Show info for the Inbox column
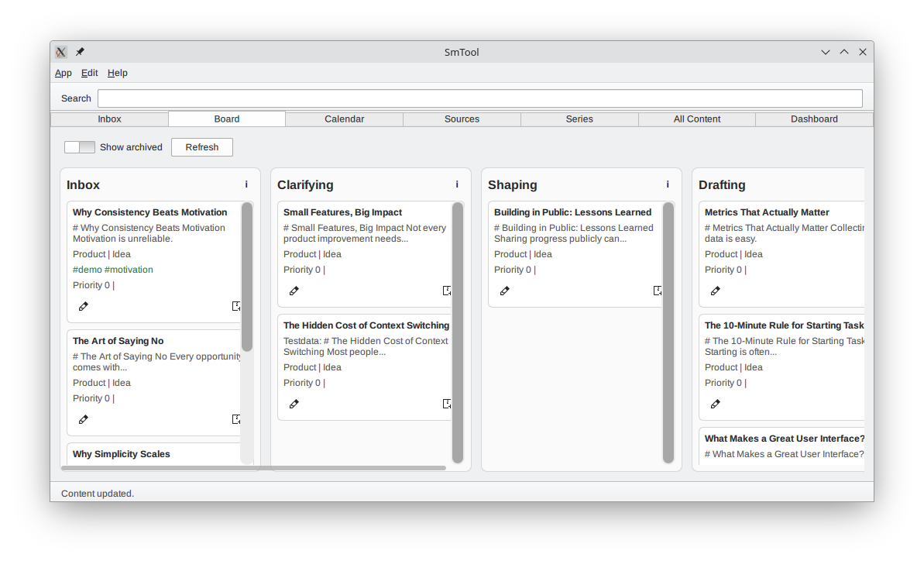 click(x=246, y=184)
